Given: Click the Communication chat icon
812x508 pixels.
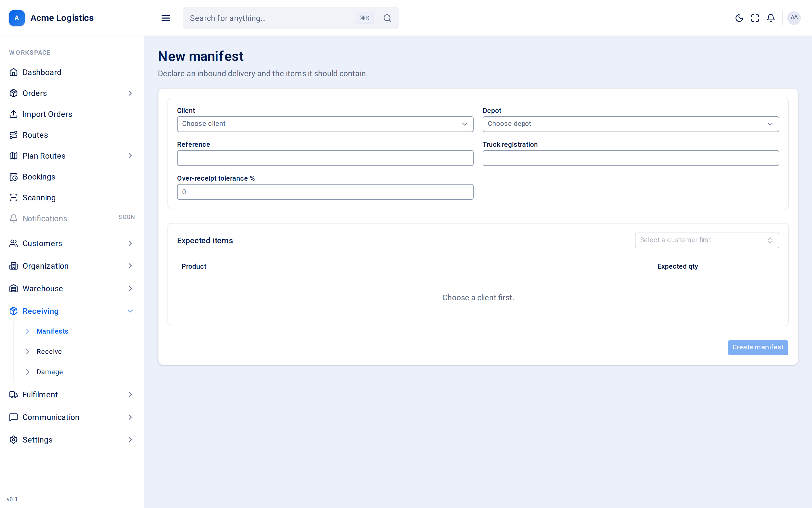Looking at the screenshot, I should 14,417.
